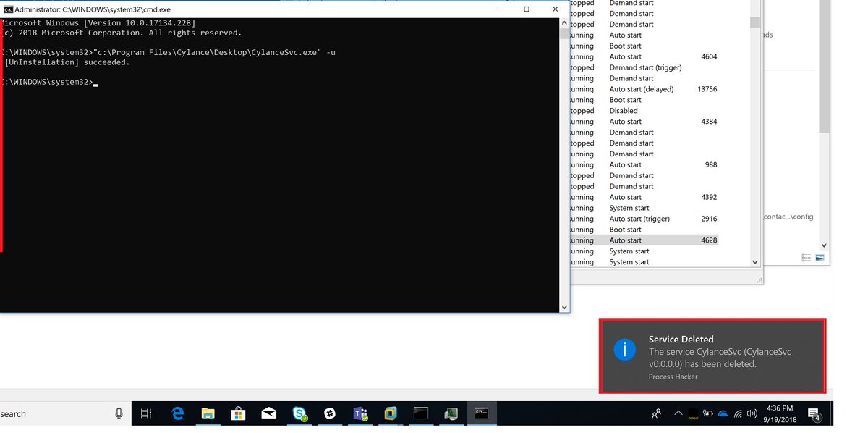Screen dimensions: 868x433
Task: Select the highlighted service row with PID 4628
Action: click(644, 240)
